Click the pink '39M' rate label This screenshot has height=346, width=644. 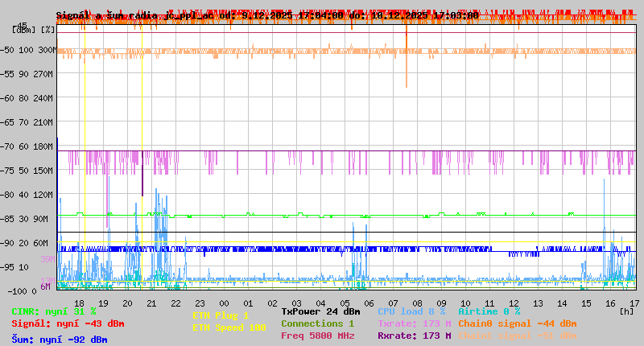point(47,259)
